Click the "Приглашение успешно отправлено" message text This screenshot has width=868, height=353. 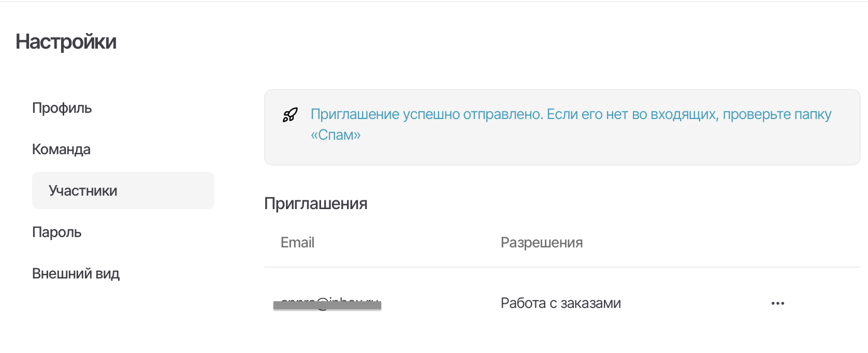(x=427, y=114)
